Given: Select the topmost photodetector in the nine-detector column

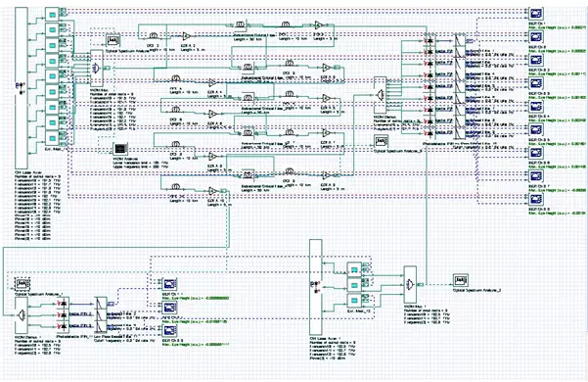Looking at the screenshot, I should tap(429, 40).
